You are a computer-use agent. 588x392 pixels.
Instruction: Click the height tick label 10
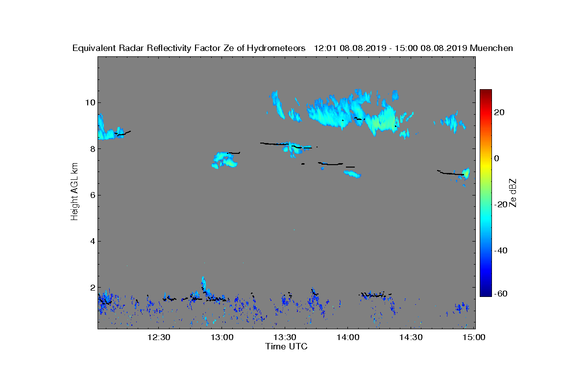click(89, 102)
